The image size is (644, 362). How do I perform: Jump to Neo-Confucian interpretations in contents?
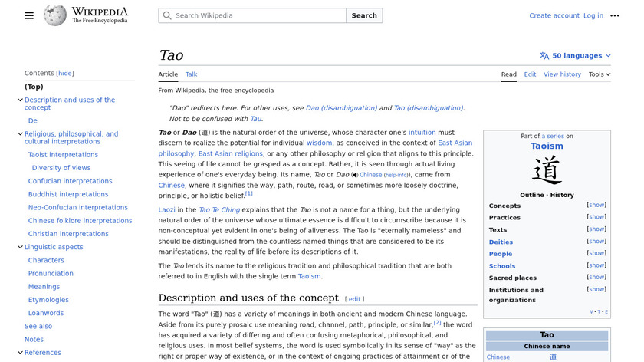click(x=77, y=208)
